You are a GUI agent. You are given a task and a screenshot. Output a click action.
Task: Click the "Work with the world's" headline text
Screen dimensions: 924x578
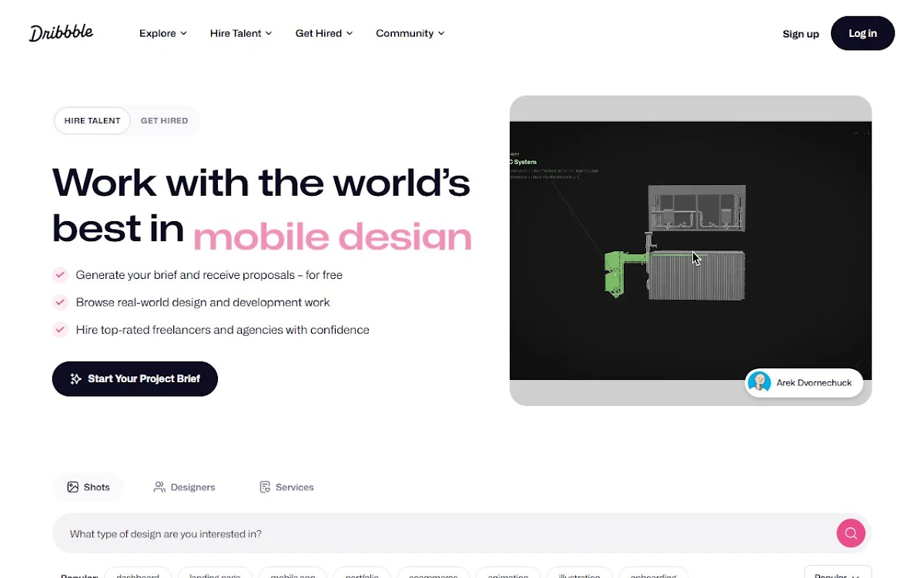pos(261,183)
